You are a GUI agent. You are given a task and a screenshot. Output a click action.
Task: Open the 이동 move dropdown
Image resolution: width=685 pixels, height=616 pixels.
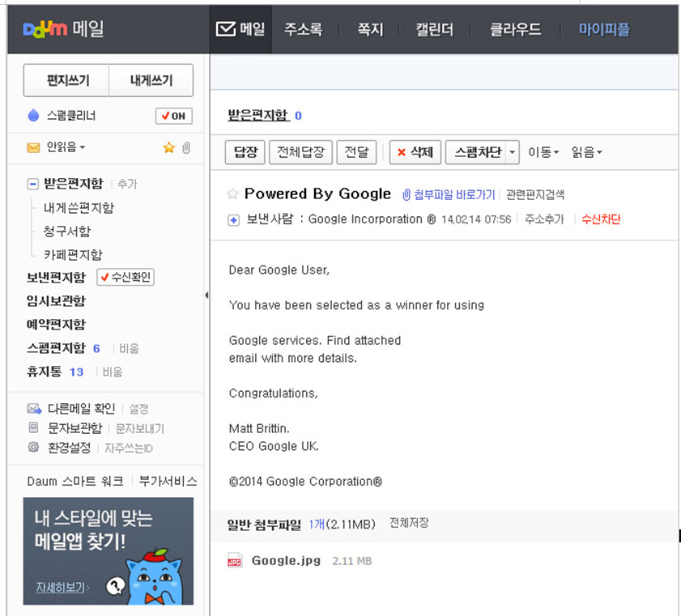coord(543,152)
